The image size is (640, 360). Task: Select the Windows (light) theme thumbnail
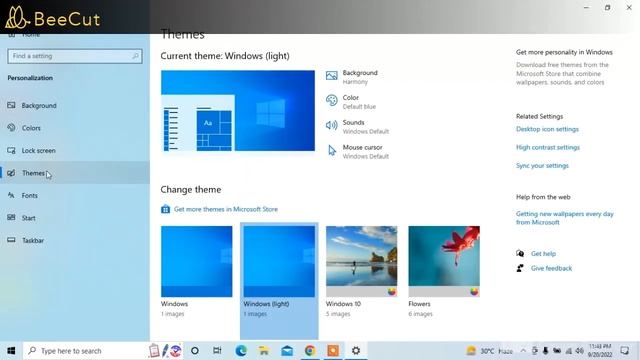click(279, 262)
